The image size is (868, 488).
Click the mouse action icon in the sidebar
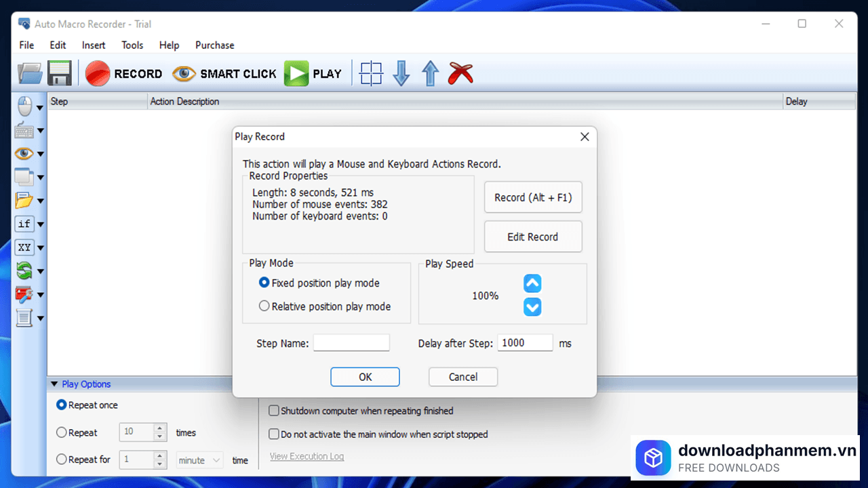point(24,106)
